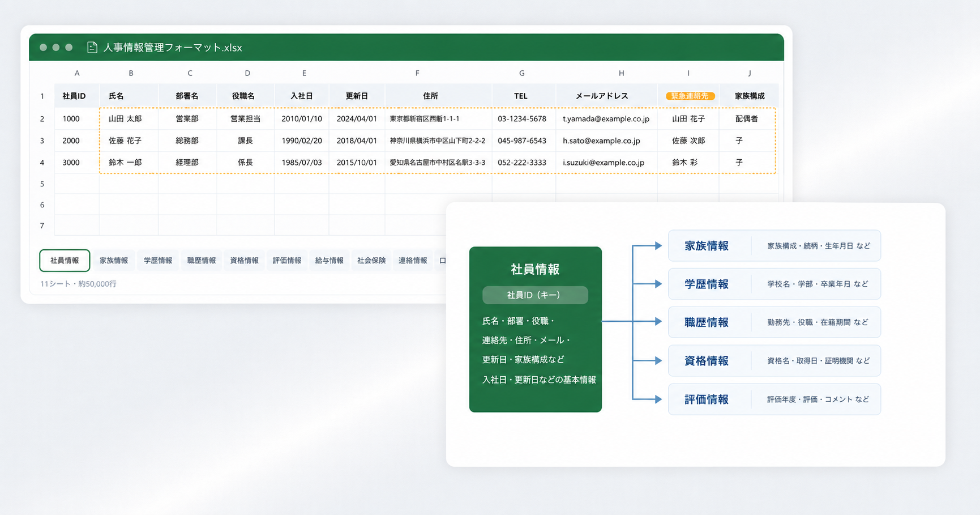Viewport: 980px width, 515px height.
Task: Select column J header
Action: pos(750,73)
